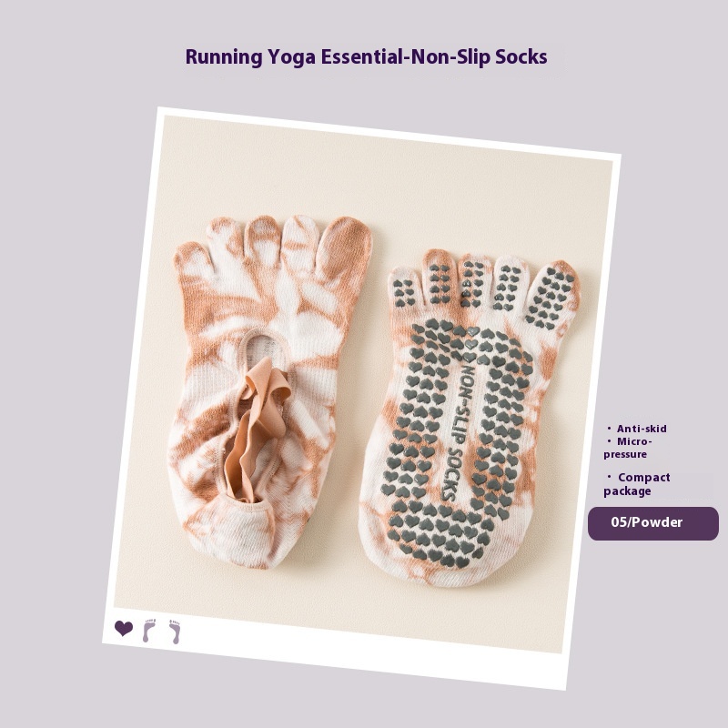Click the little toe grip dots on sole
Screen dimensions: 728x728
(403, 293)
